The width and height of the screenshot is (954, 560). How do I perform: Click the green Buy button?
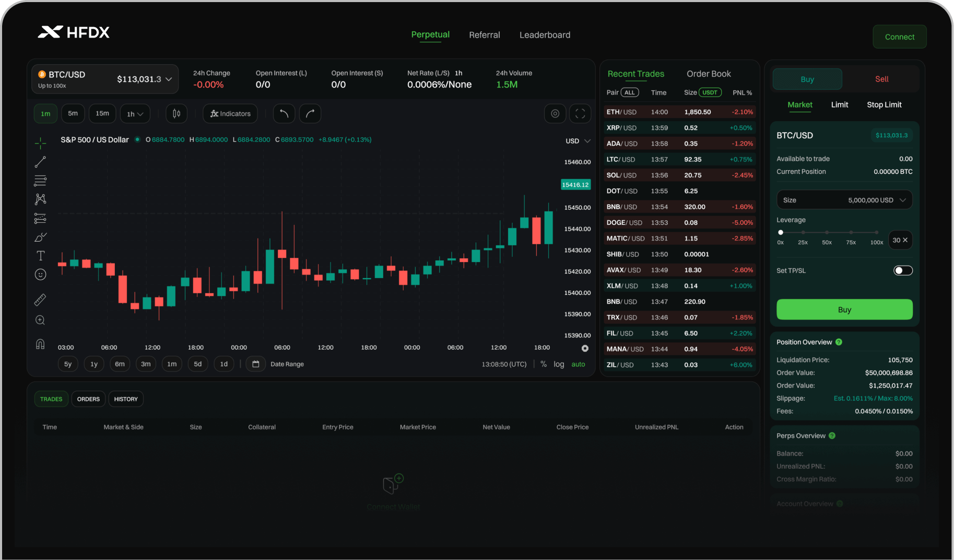tap(844, 309)
